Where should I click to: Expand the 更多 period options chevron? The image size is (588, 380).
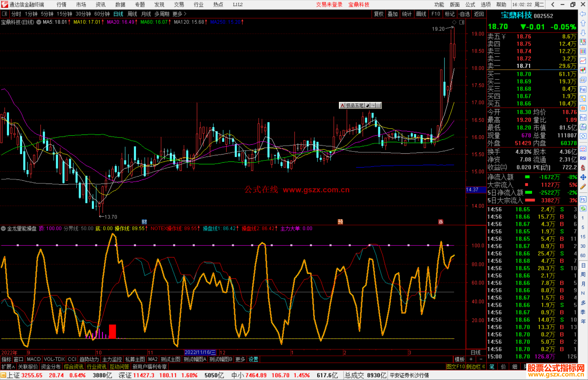pyautogui.click(x=185, y=14)
